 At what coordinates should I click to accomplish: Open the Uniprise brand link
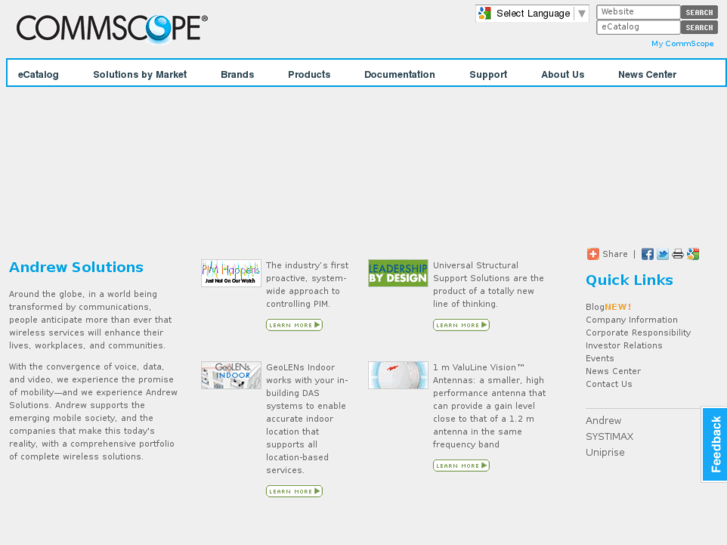click(605, 452)
